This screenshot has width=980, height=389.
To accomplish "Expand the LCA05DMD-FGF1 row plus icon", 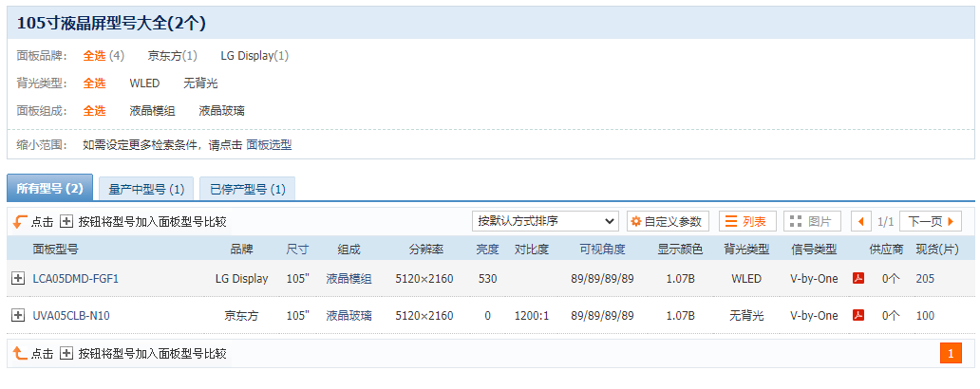I will coord(17,279).
